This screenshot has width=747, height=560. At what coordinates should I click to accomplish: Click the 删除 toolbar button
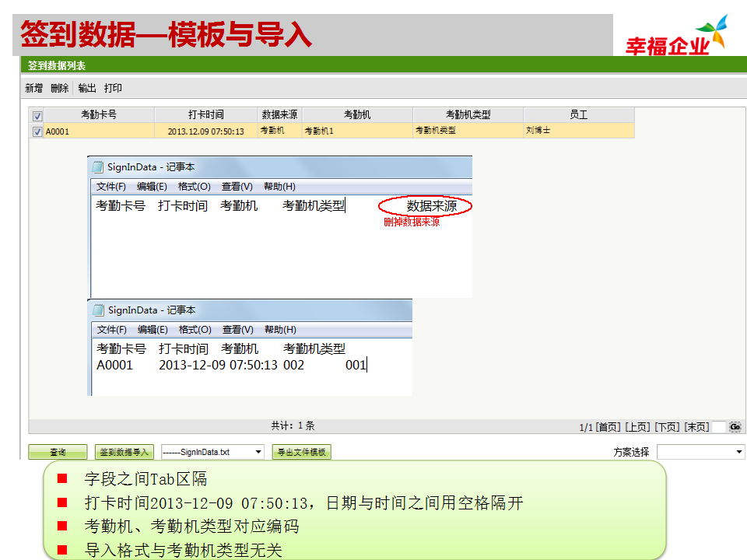(60, 89)
